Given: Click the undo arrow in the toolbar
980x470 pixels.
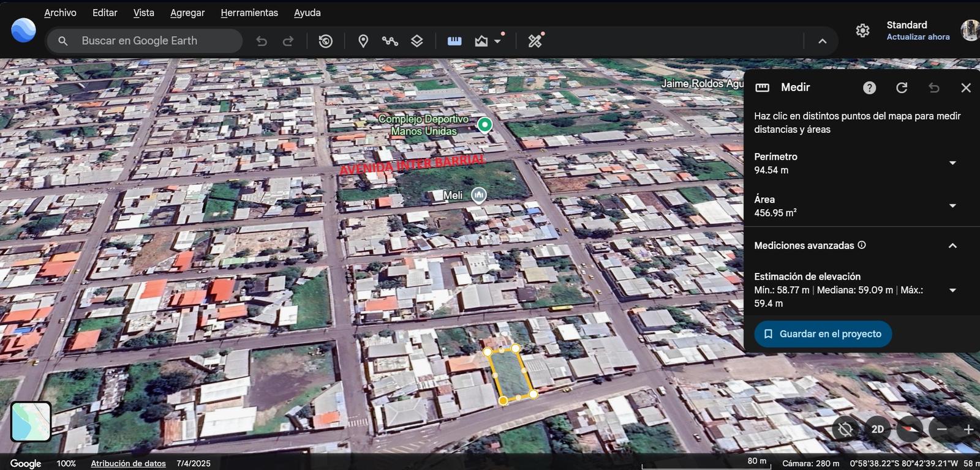Looking at the screenshot, I should (x=262, y=41).
